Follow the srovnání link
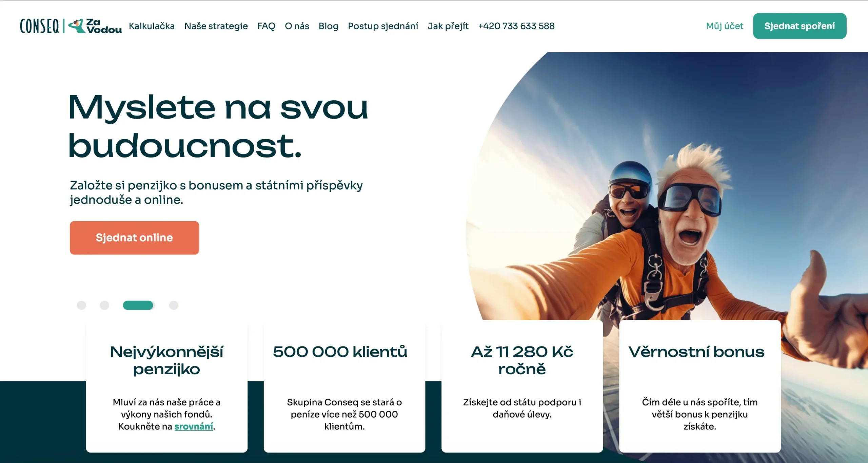 coord(194,426)
